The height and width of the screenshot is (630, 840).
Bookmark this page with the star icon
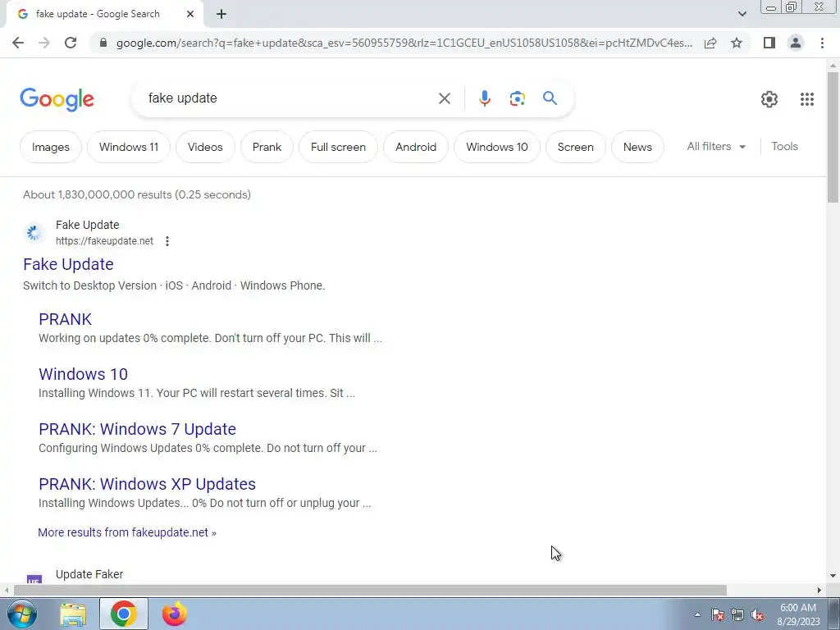737,43
